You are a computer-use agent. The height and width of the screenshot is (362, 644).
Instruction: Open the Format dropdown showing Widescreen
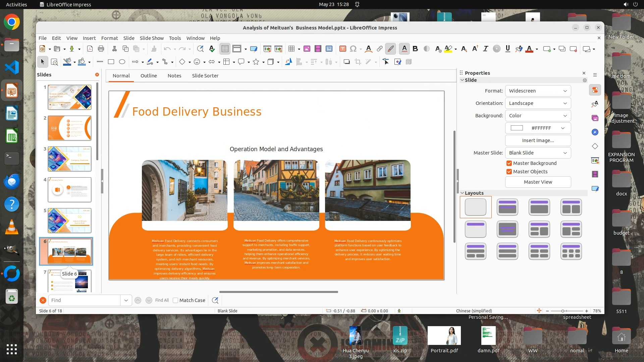538,91
